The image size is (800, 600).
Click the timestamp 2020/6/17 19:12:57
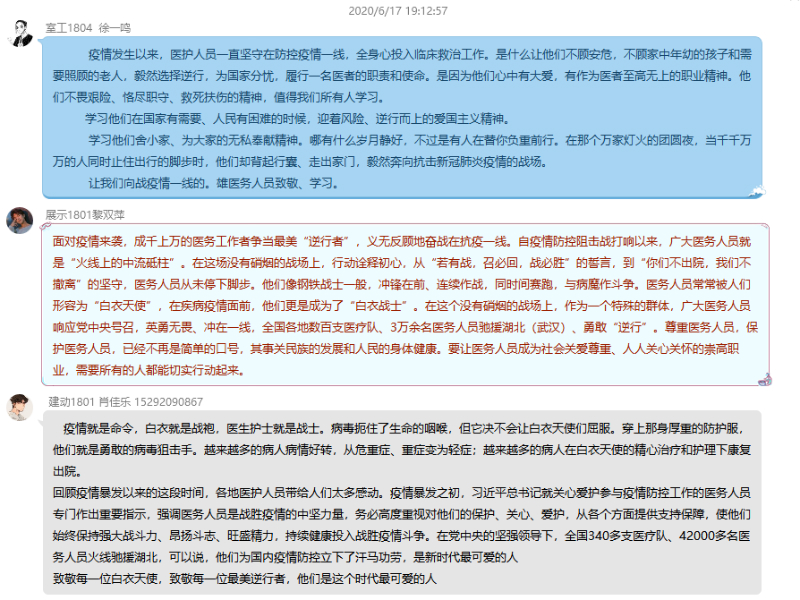[398, 11]
